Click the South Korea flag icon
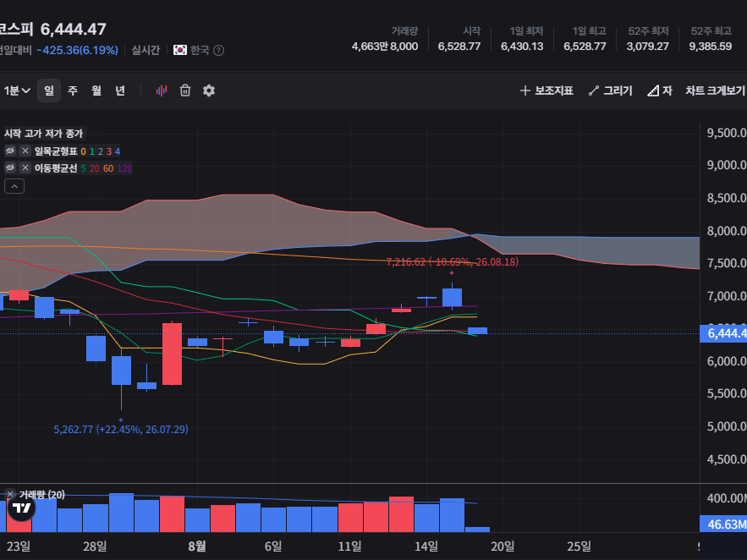 tap(180, 50)
